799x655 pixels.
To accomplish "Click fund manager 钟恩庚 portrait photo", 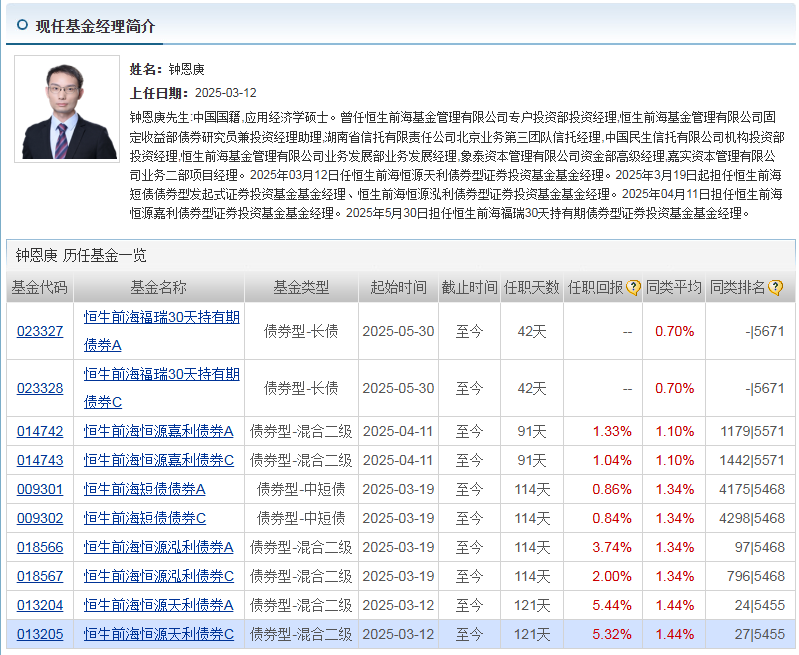I will (x=67, y=109).
